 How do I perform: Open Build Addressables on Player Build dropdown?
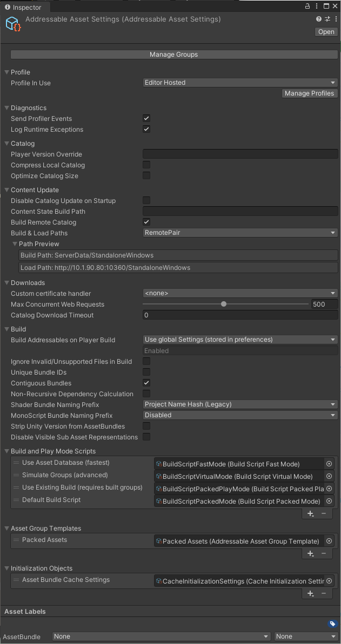click(240, 340)
